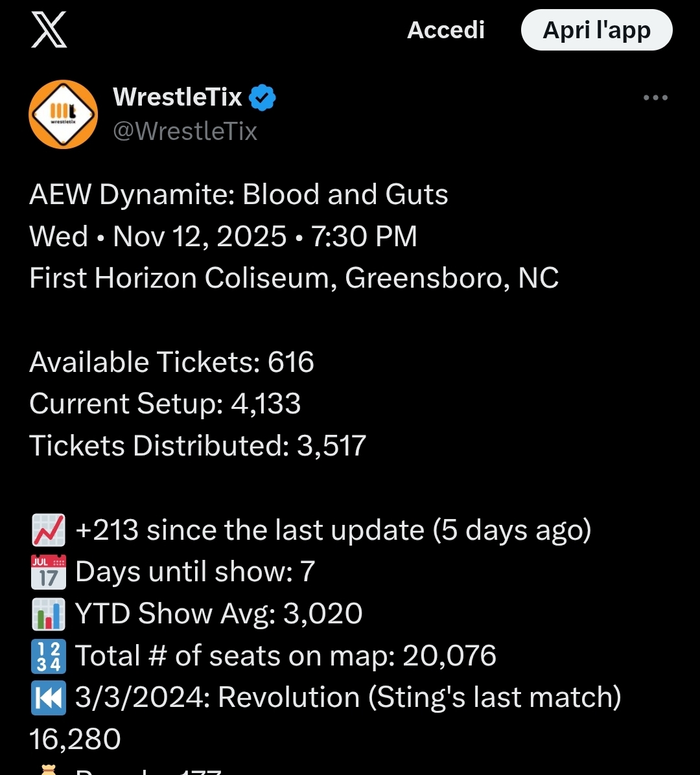The width and height of the screenshot is (700, 775).
Task: Open the three-dot more options menu
Action: point(655,98)
